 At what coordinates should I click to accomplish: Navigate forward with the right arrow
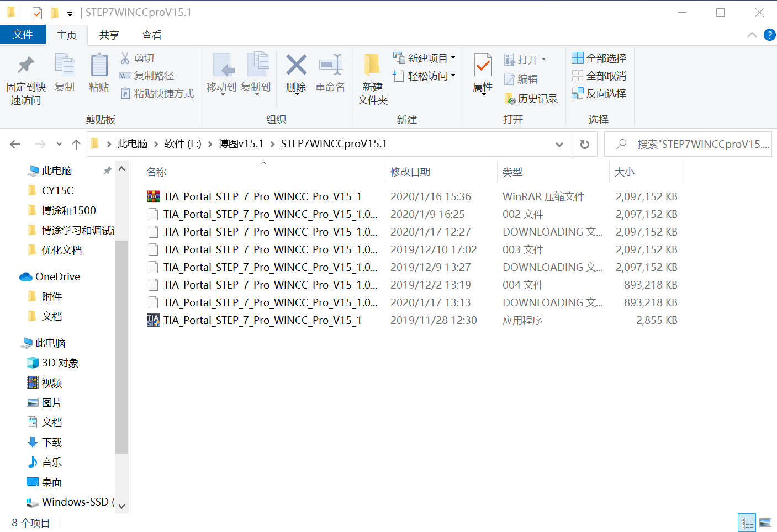point(40,145)
